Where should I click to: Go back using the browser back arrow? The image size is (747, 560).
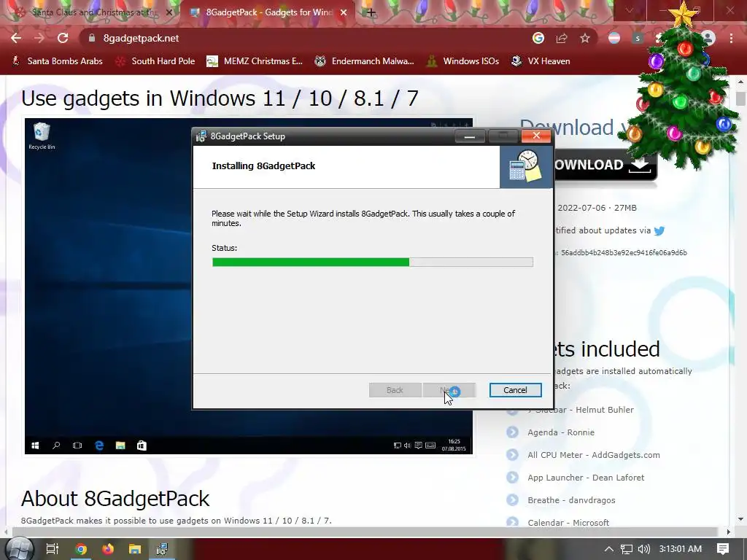tap(16, 38)
